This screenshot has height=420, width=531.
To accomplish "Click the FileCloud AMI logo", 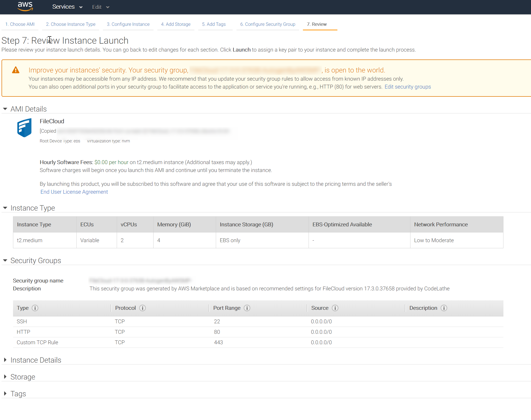I will [x=25, y=128].
